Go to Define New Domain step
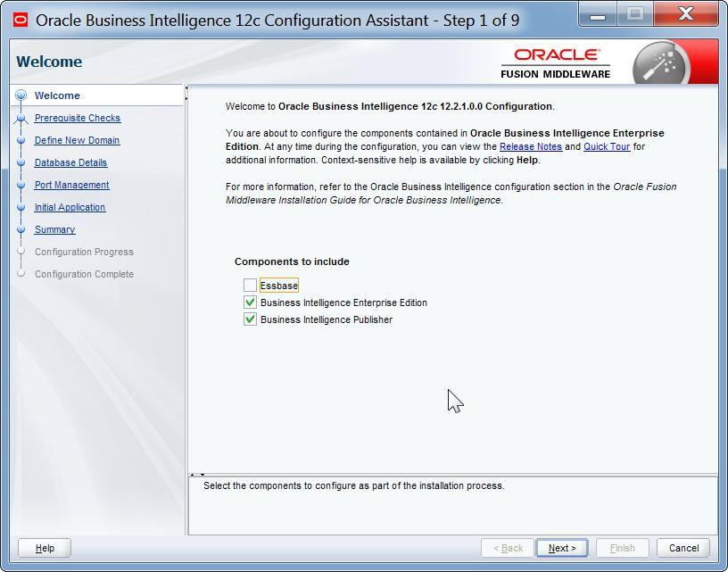The image size is (728, 572). (x=77, y=140)
